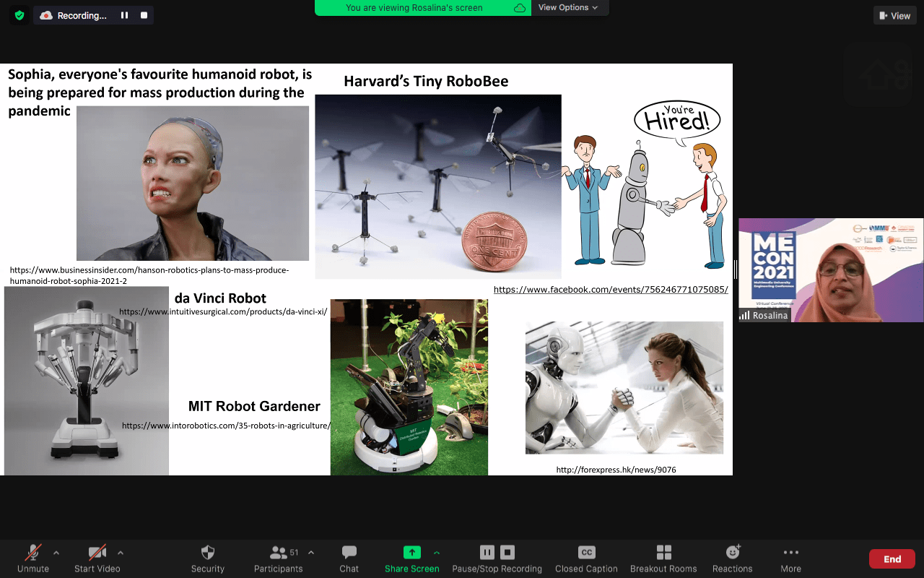The height and width of the screenshot is (578, 924).
Task: Expand Share Screen options arrow
Action: click(437, 553)
